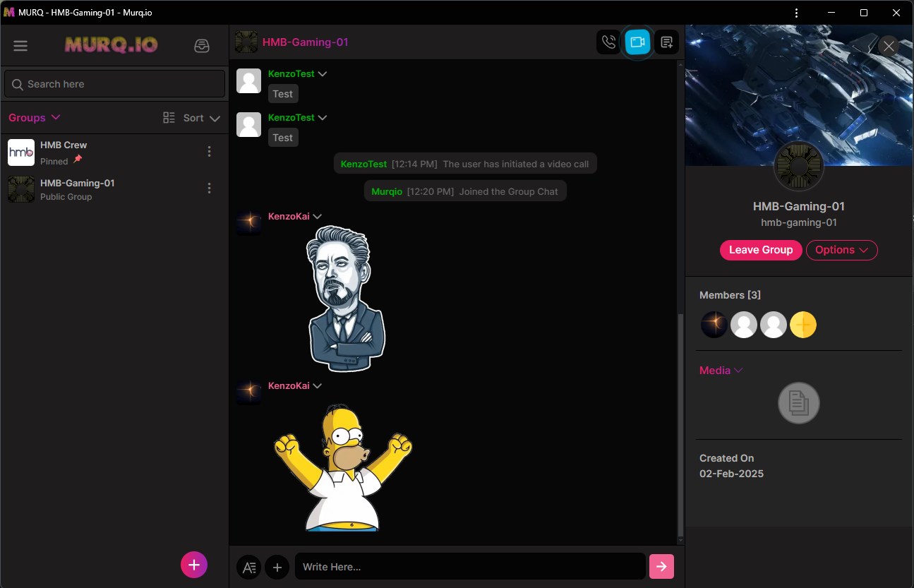Open options for HMB Crew group
Image resolution: width=914 pixels, height=588 pixels.
209,152
